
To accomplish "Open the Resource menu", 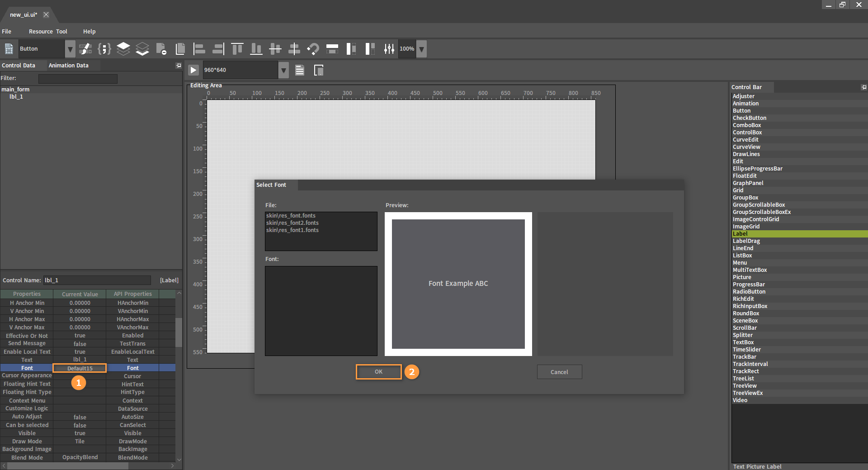I will [41, 32].
